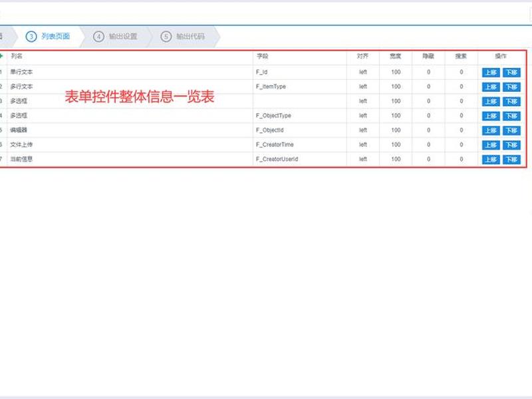532x399 pixels.
Task: Click the 字段 column header
Action: pos(262,56)
